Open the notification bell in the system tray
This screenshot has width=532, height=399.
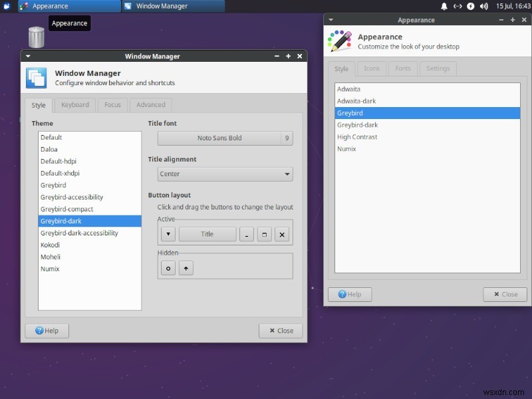[x=444, y=6]
